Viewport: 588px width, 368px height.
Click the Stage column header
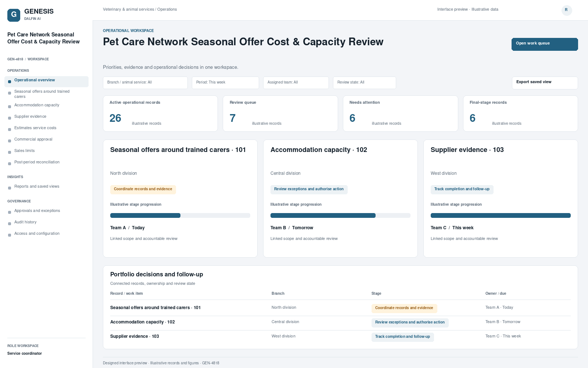[376, 294]
